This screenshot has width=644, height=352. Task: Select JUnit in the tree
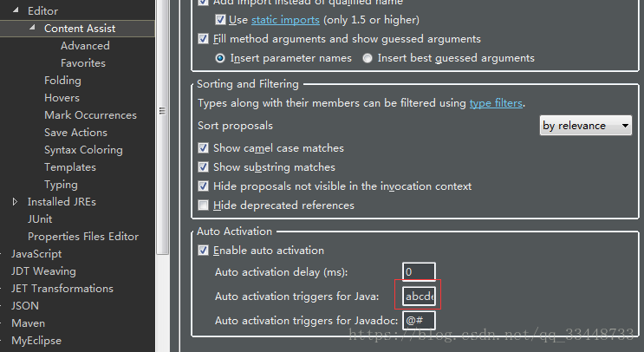click(40, 219)
